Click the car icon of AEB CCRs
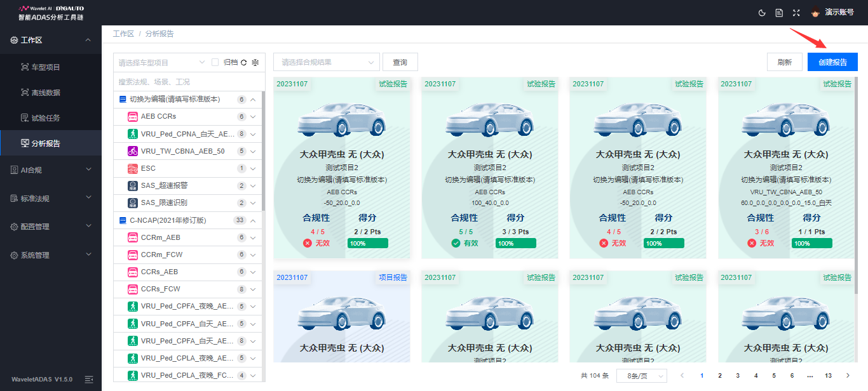The height and width of the screenshot is (391, 868). [x=133, y=117]
